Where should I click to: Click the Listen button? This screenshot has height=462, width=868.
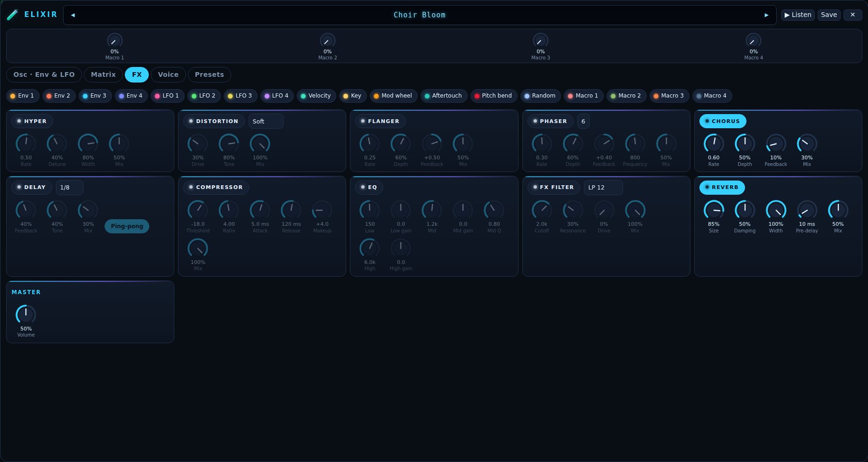click(x=798, y=15)
